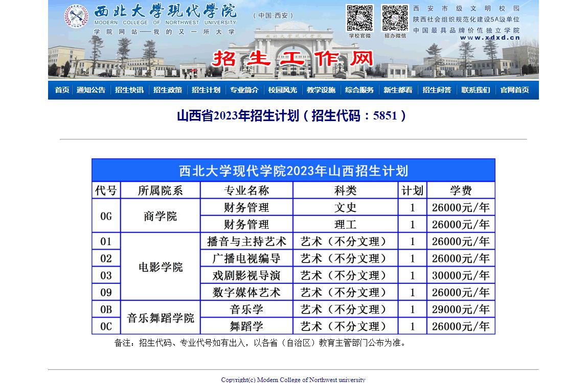Viewport: 588px width, 383px height.
Task: Select code cell 03
Action: 106,276
